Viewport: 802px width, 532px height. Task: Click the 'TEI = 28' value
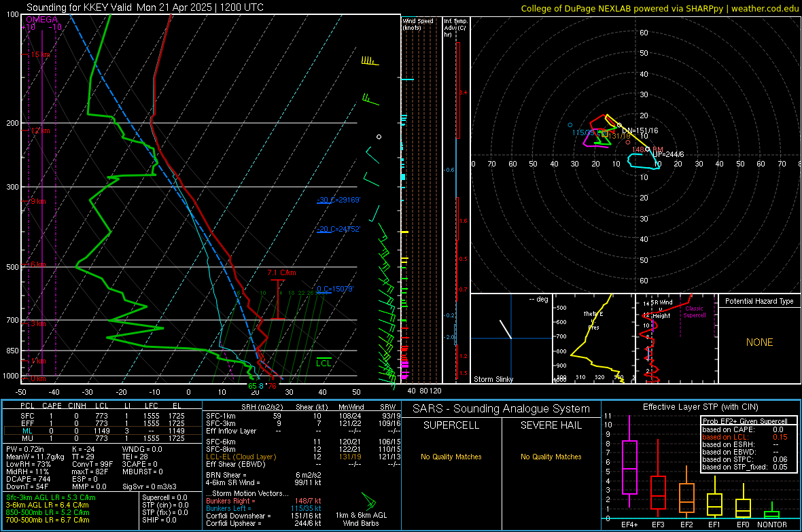click(135, 457)
